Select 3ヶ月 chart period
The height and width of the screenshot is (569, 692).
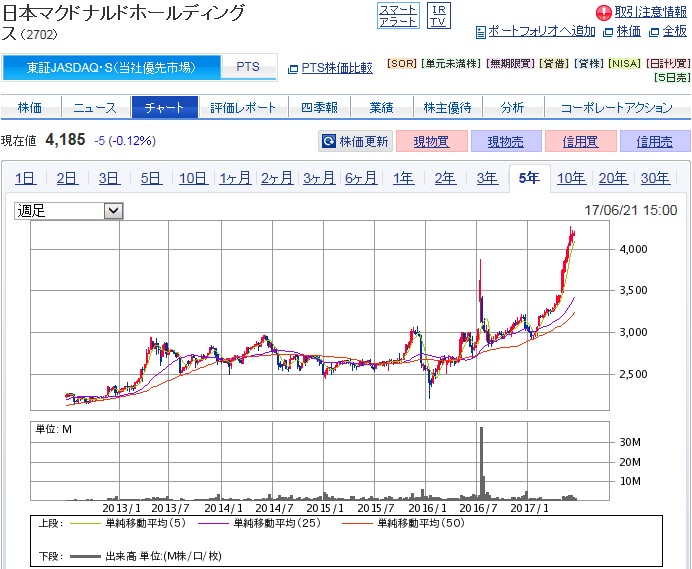[319, 178]
